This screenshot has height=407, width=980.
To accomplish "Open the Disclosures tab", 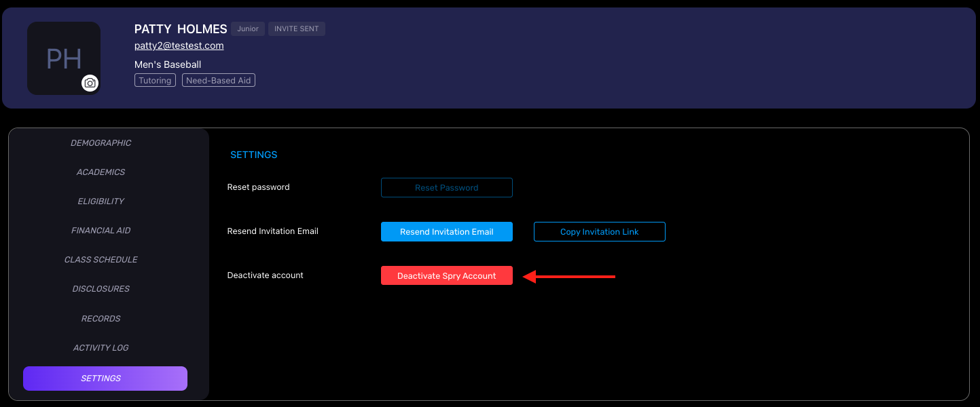I will pyautogui.click(x=101, y=289).
